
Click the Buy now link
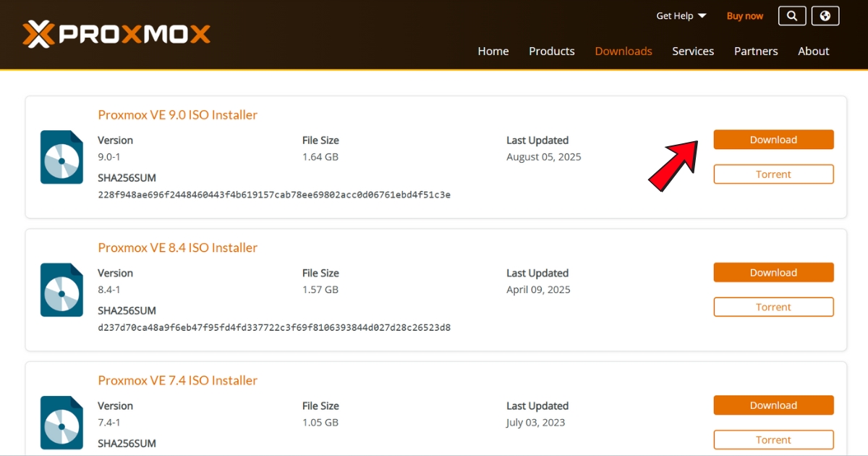pyautogui.click(x=744, y=15)
